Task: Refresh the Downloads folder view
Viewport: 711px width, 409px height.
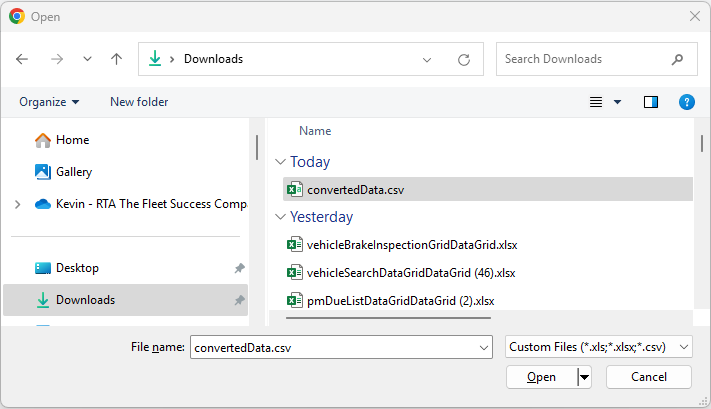Action: [x=464, y=59]
